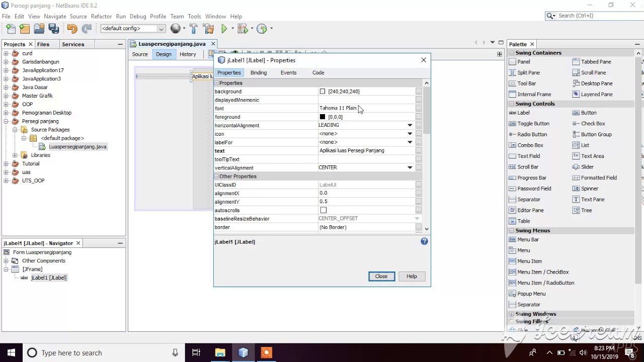Screen dimensions: 644x362
Task: Click the help icon in Properties dialog
Action: pos(424,241)
